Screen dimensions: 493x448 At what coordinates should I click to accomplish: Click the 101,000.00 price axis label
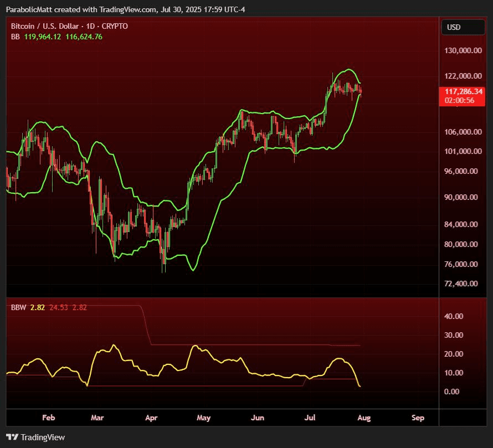click(463, 152)
